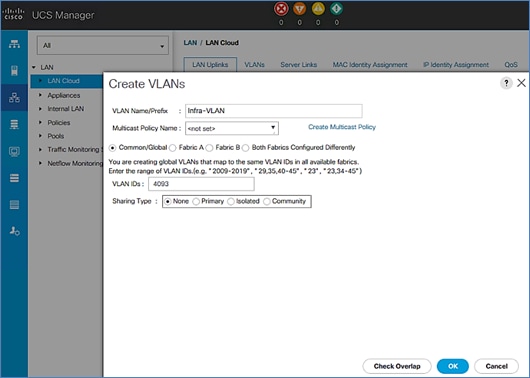530x378 pixels.
Task: Open help for Create VLANs dialog
Action: [506, 83]
